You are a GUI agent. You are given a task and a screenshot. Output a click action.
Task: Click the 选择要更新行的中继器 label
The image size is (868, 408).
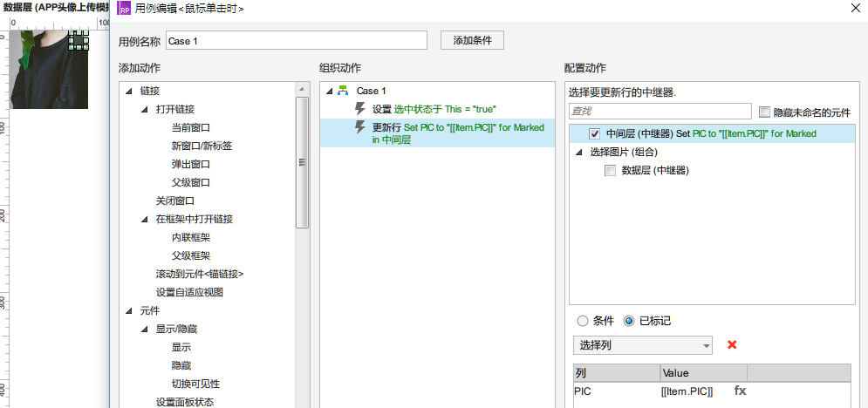click(623, 93)
